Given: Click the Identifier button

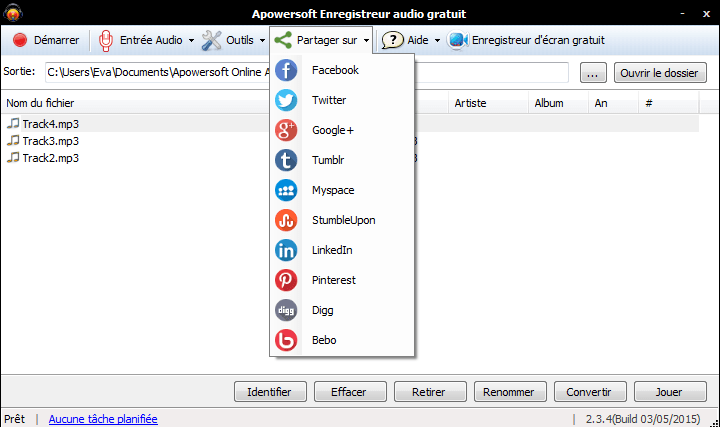Looking at the screenshot, I should 270,392.
